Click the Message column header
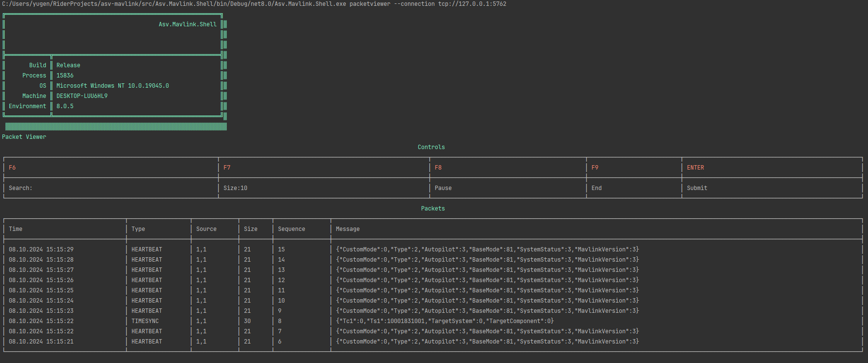Screen dimensions: 868x363 click(x=348, y=229)
